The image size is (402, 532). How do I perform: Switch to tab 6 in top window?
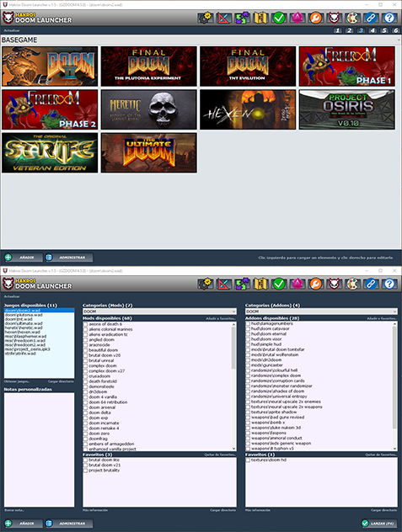tap(395, 30)
